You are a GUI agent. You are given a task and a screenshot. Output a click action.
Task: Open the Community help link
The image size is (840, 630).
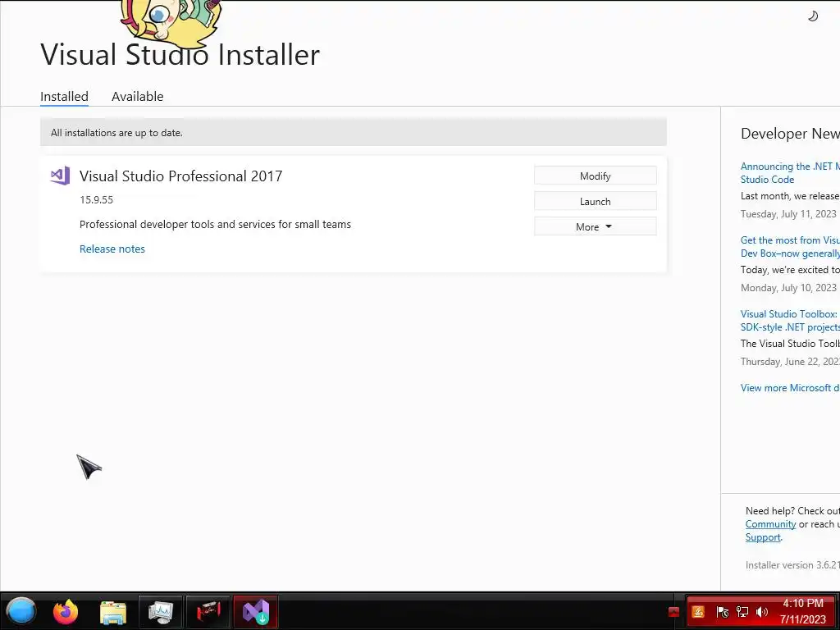pos(770,524)
